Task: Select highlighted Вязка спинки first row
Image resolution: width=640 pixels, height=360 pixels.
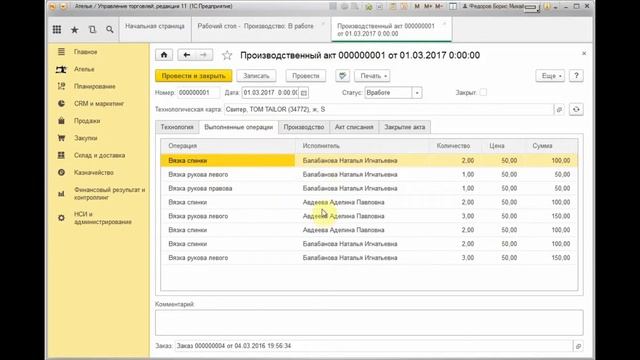Action: pos(369,160)
